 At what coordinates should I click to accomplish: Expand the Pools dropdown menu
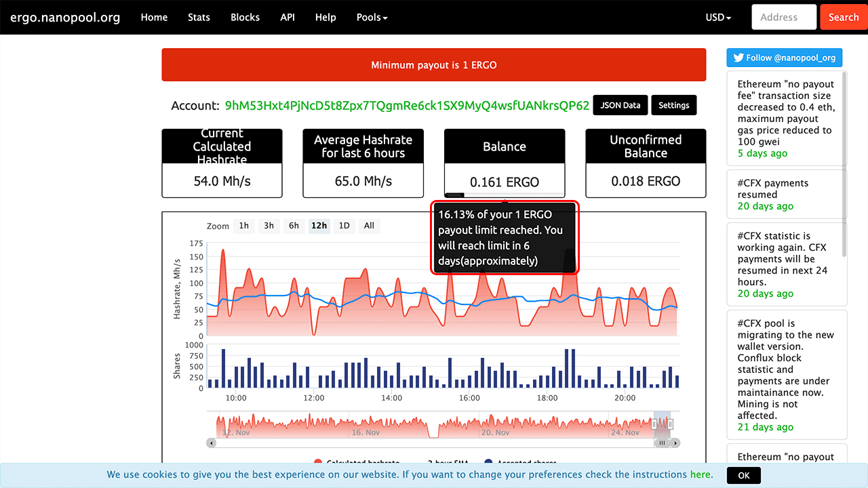(x=372, y=17)
